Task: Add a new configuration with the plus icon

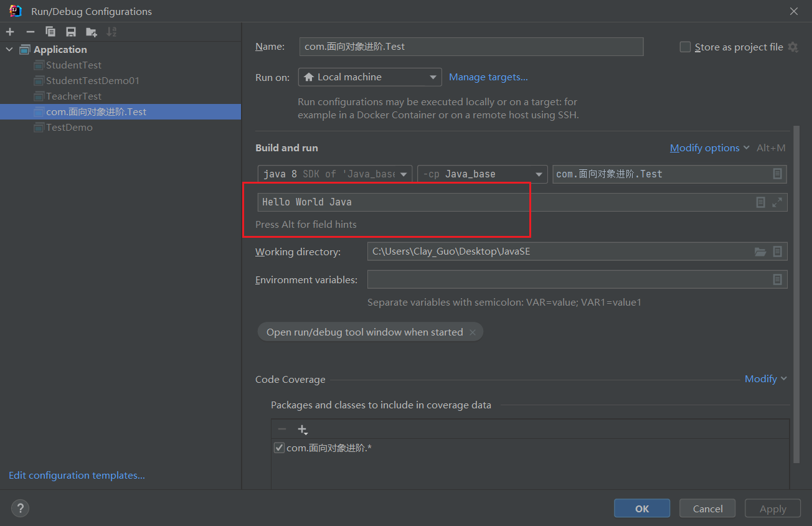Action: pyautogui.click(x=10, y=32)
